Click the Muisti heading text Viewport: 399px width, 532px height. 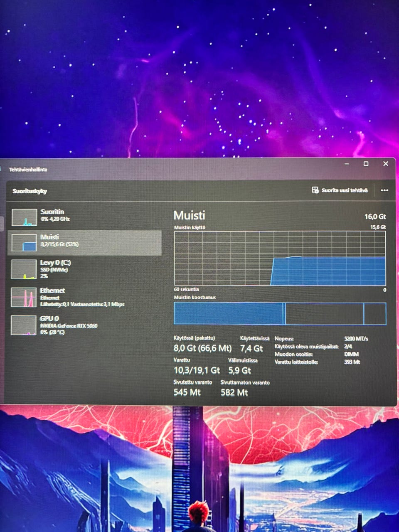click(x=189, y=215)
